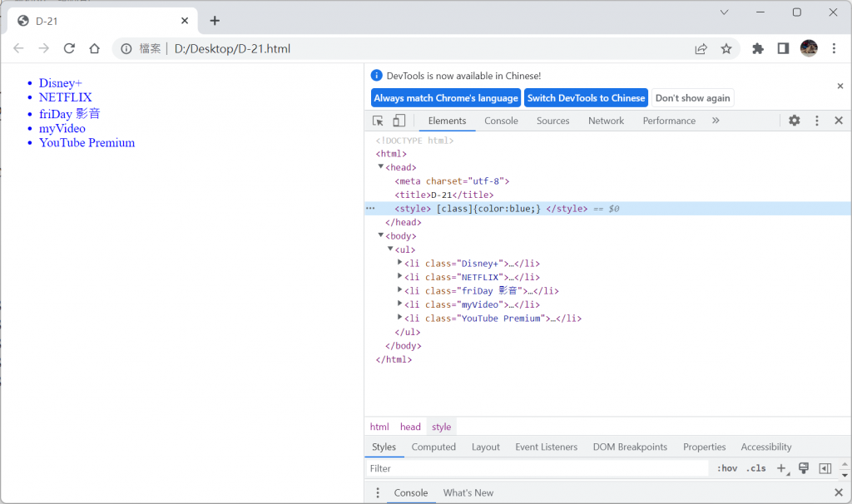Reload the D-21 page
This screenshot has height=504, width=852.
(69, 48)
